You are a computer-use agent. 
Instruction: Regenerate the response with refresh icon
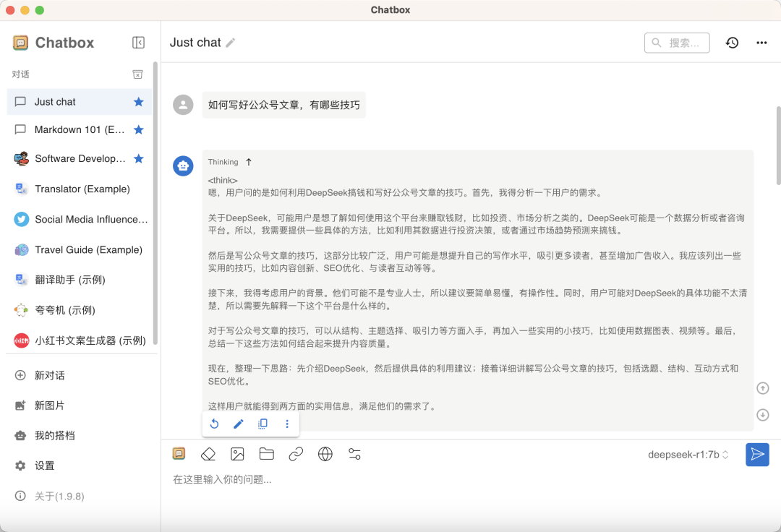214,424
